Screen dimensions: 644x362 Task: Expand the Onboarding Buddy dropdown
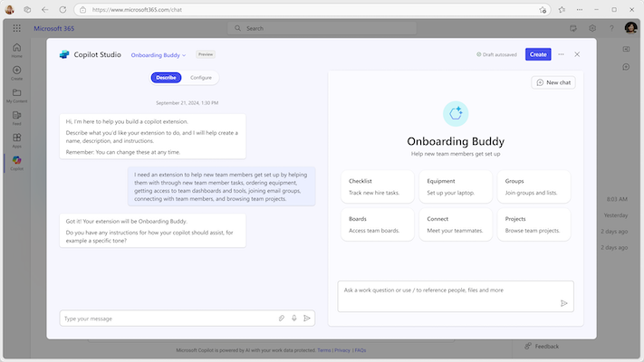point(159,55)
